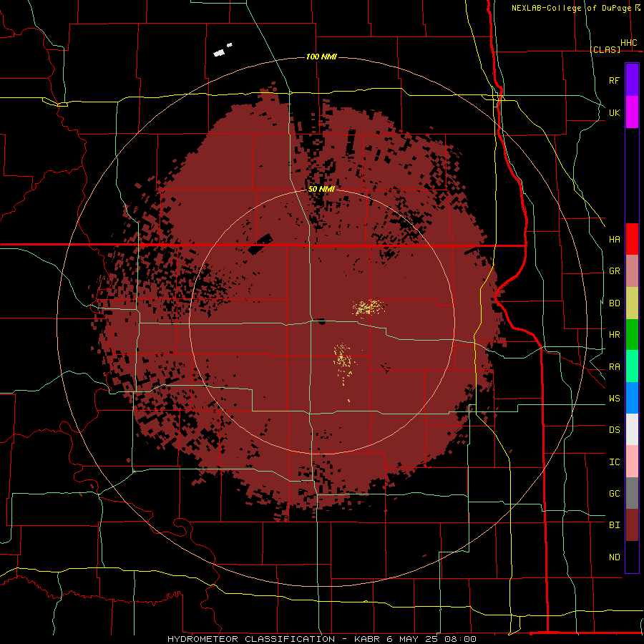Click the white echo patch near the top

(x=220, y=52)
